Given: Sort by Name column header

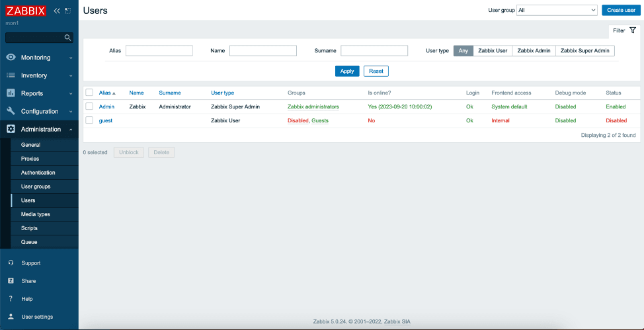Looking at the screenshot, I should pyautogui.click(x=136, y=93).
